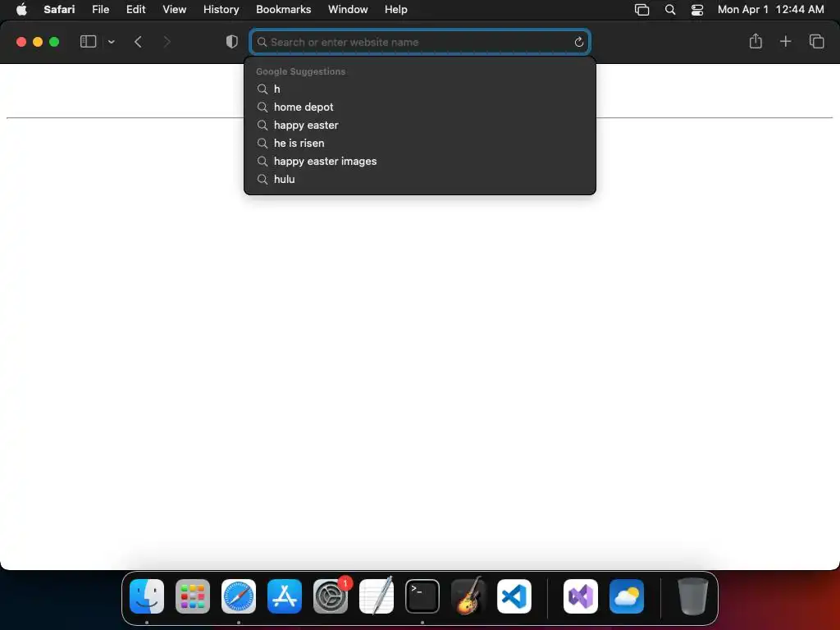
Task: Open the File menu
Action: 100,10
